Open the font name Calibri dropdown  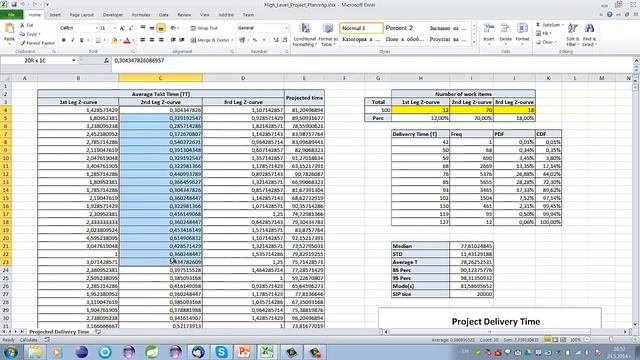[97, 28]
